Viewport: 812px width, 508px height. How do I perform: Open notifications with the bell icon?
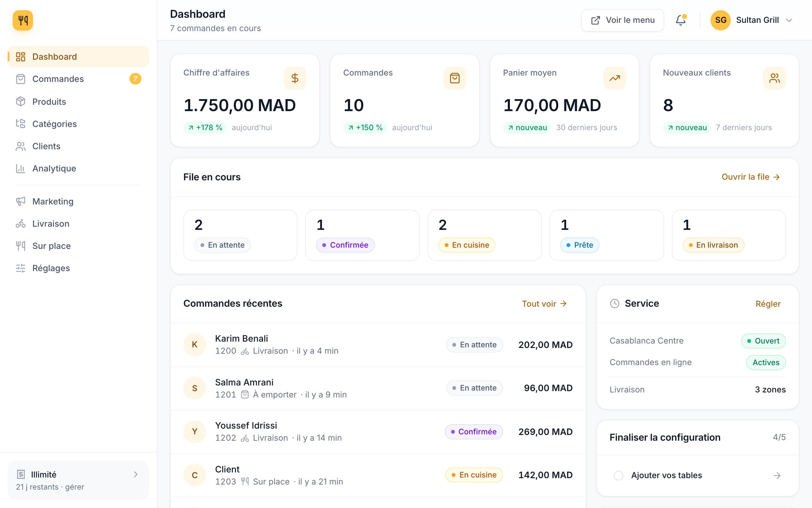[x=681, y=20]
